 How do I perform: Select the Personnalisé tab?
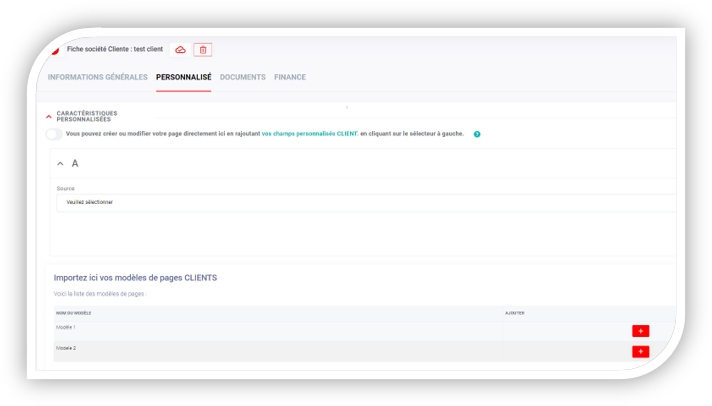pyautogui.click(x=183, y=77)
